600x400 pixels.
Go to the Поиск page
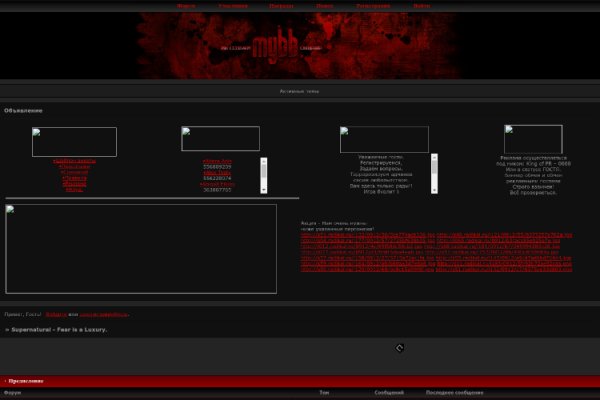325,5
